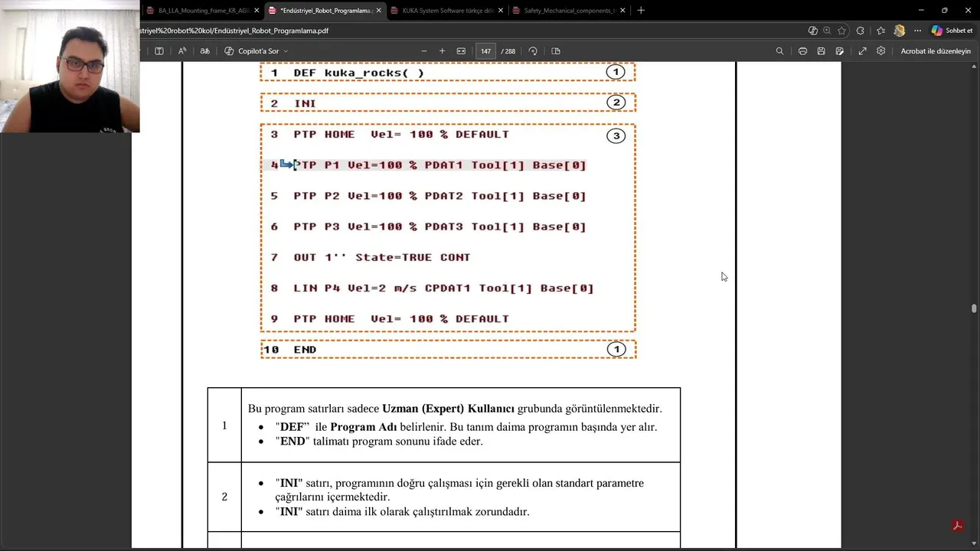This screenshot has width=980, height=551.
Task: Click Copilot'a Sor button
Action: (253, 51)
